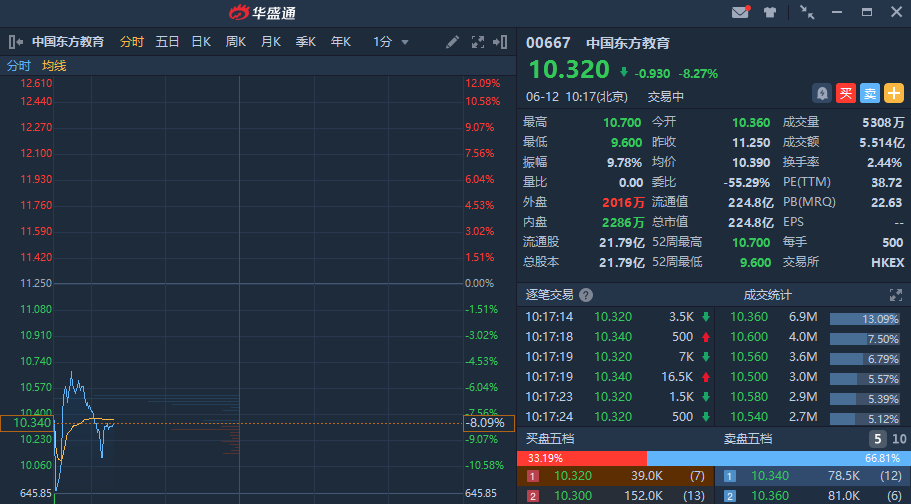Click the 成交量 value 5308万
Screen dimensions: 911x504
coord(883,123)
